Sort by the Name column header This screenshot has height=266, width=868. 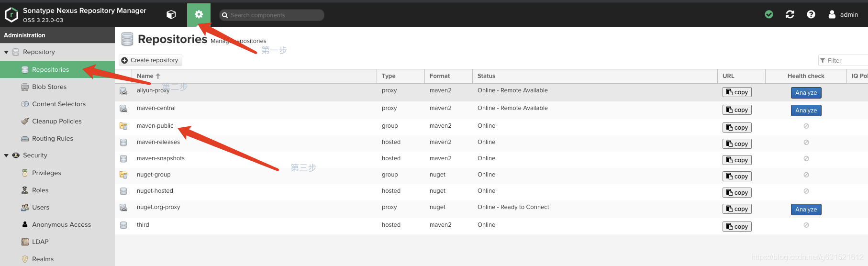[254, 76]
